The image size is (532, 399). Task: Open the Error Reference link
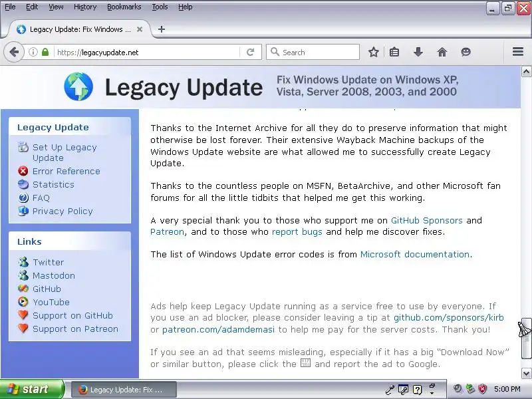(66, 171)
